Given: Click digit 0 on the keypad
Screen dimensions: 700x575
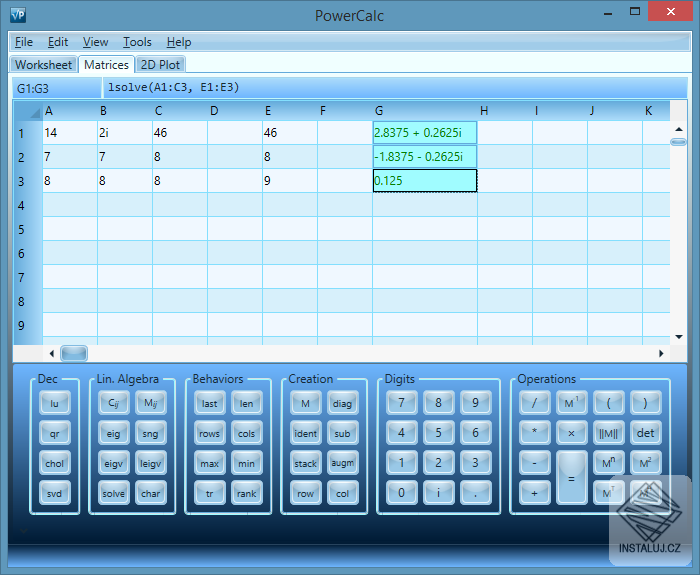Looking at the screenshot, I should click(x=401, y=492).
